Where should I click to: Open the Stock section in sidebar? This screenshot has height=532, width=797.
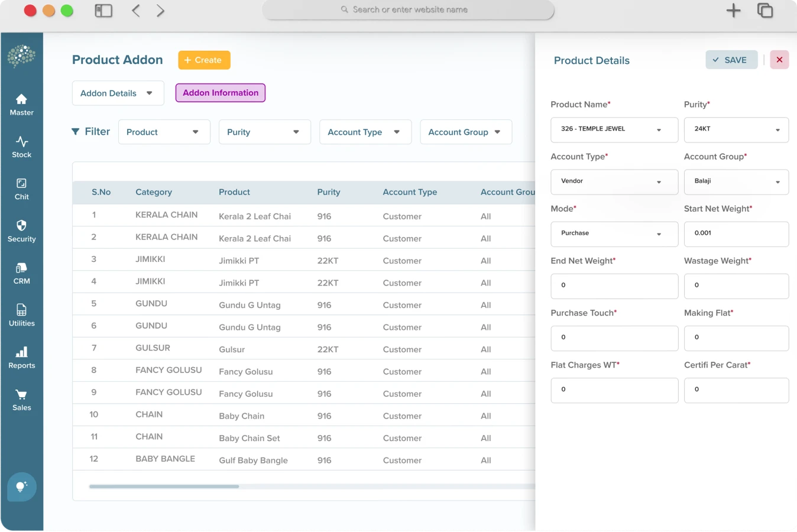pos(21,147)
